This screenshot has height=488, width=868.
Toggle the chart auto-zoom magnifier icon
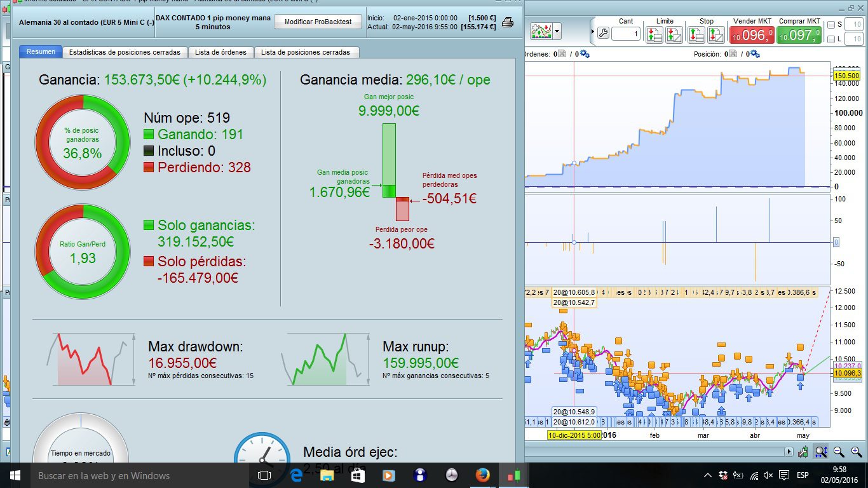click(821, 452)
